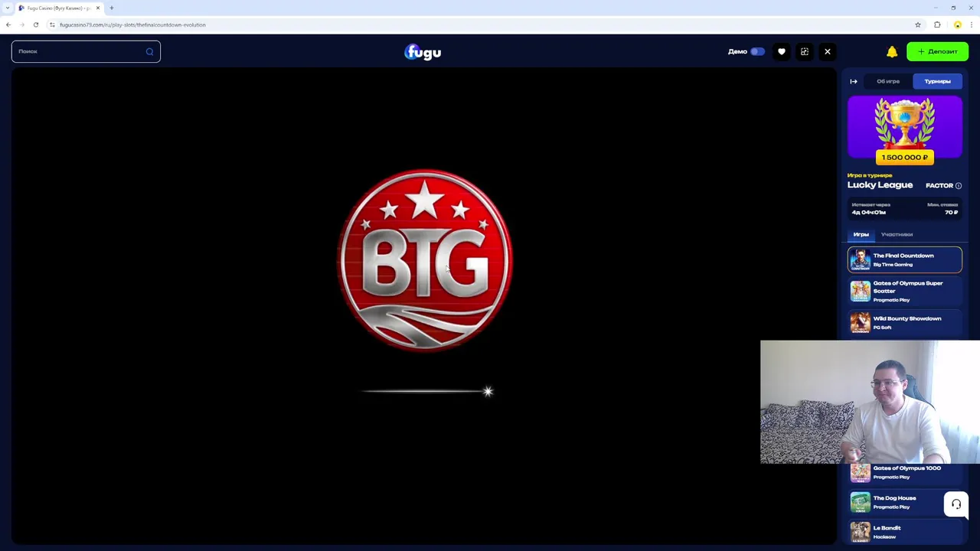Screen dimensions: 980x551
Task: Collapse the side panel arrow
Action: [854, 81]
